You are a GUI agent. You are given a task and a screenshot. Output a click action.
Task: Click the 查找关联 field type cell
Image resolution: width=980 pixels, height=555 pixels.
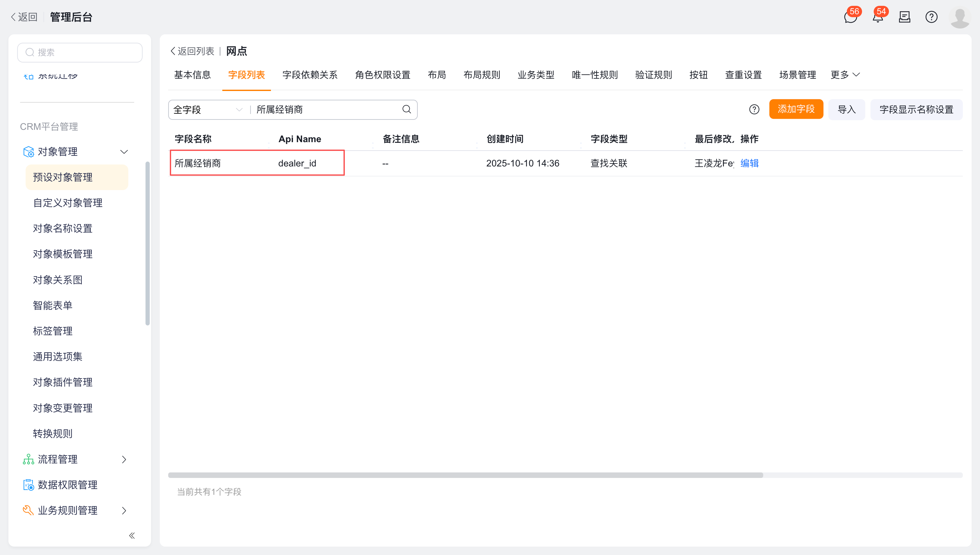click(x=609, y=163)
